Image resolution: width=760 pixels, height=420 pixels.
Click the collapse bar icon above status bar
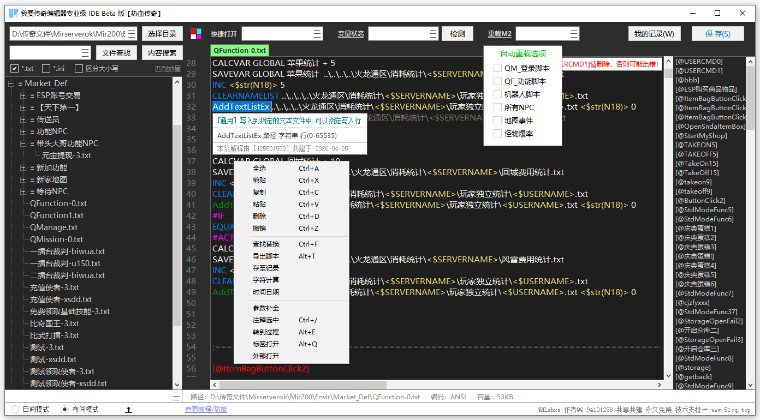click(176, 397)
